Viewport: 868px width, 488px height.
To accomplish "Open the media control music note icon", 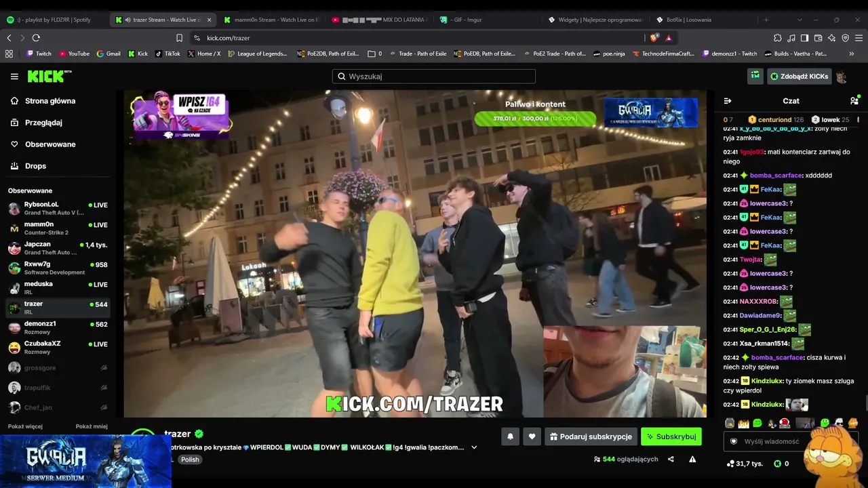I will pos(791,38).
